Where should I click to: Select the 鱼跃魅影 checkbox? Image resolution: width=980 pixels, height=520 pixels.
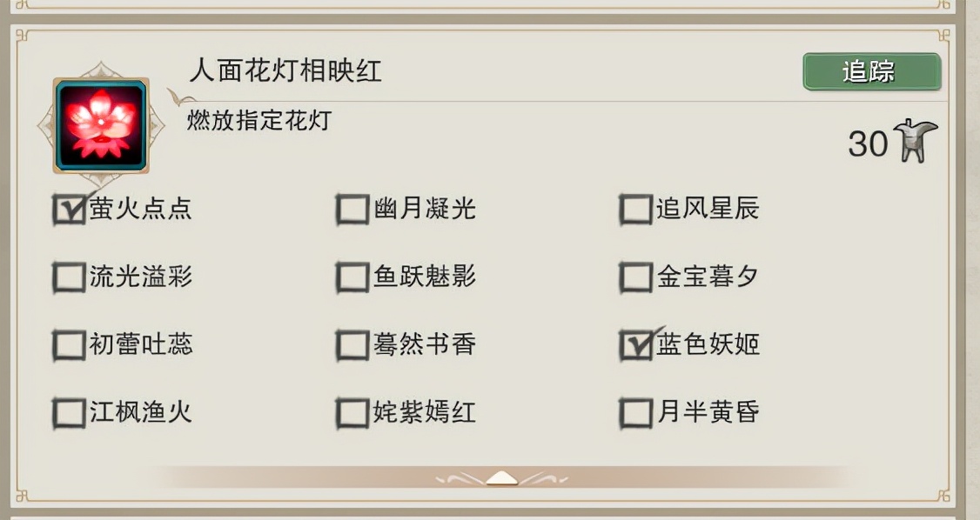tap(352, 277)
